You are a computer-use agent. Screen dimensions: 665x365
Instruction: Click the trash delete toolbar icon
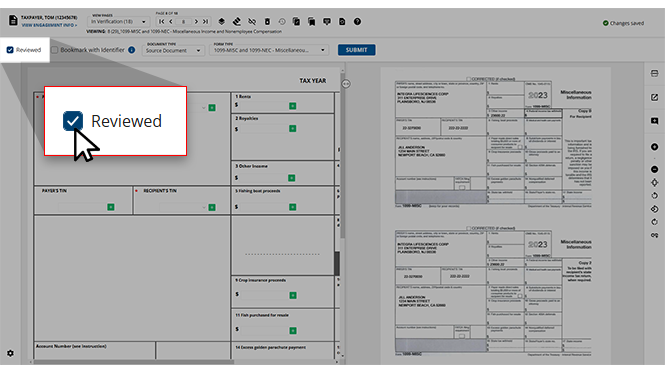coord(267,22)
